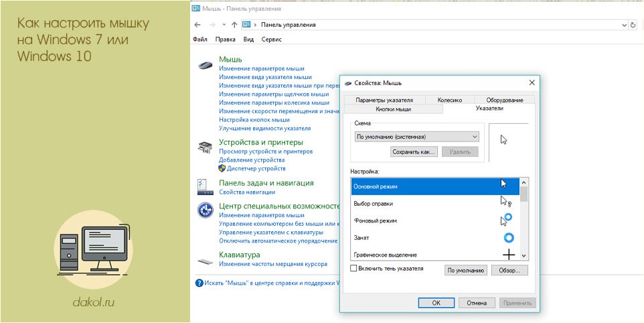This screenshot has height=323, width=644.
Task: Open the Сервис menu
Action: click(x=272, y=40)
